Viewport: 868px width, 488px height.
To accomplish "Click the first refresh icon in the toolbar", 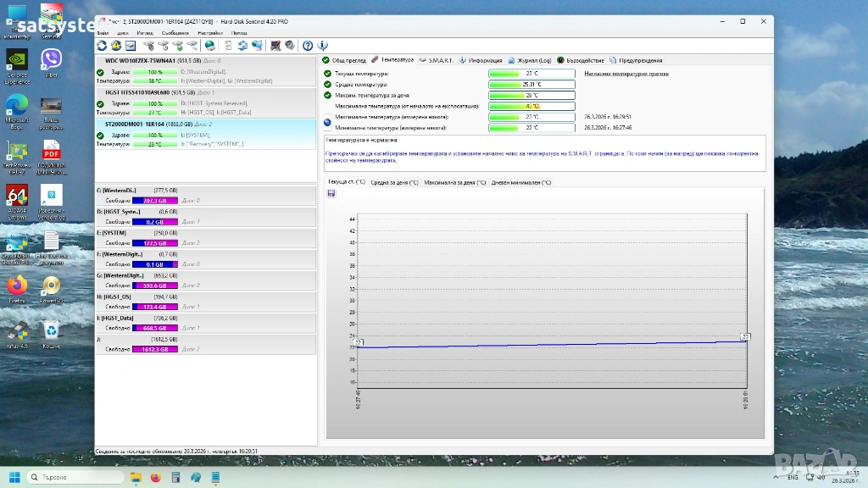I will (103, 46).
